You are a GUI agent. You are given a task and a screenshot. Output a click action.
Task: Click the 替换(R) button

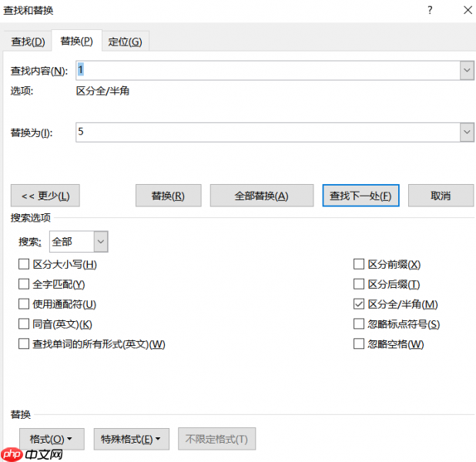[168, 196]
